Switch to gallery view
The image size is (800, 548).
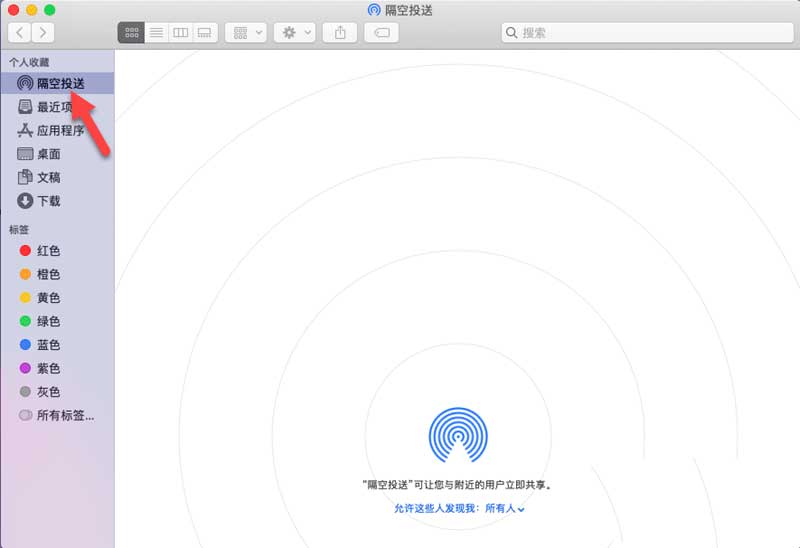pos(205,33)
